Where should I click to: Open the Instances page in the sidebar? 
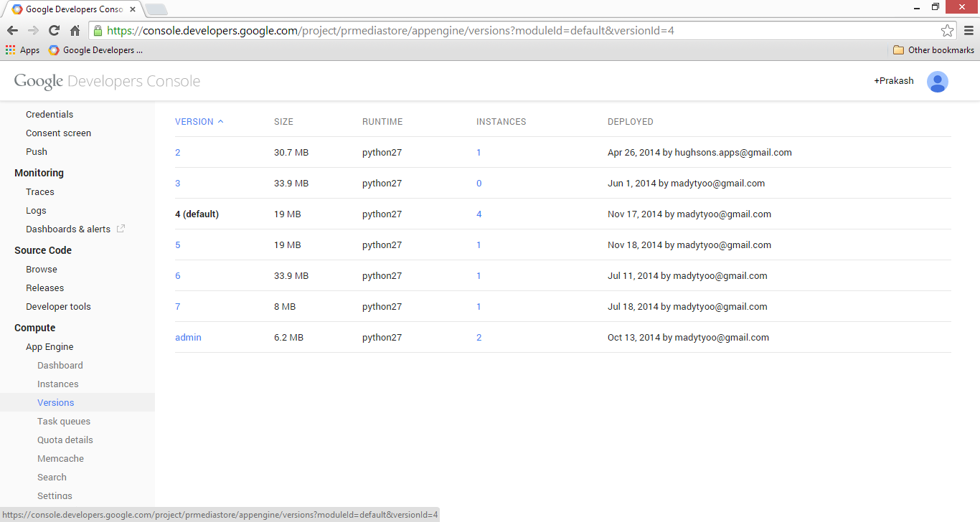(x=58, y=384)
